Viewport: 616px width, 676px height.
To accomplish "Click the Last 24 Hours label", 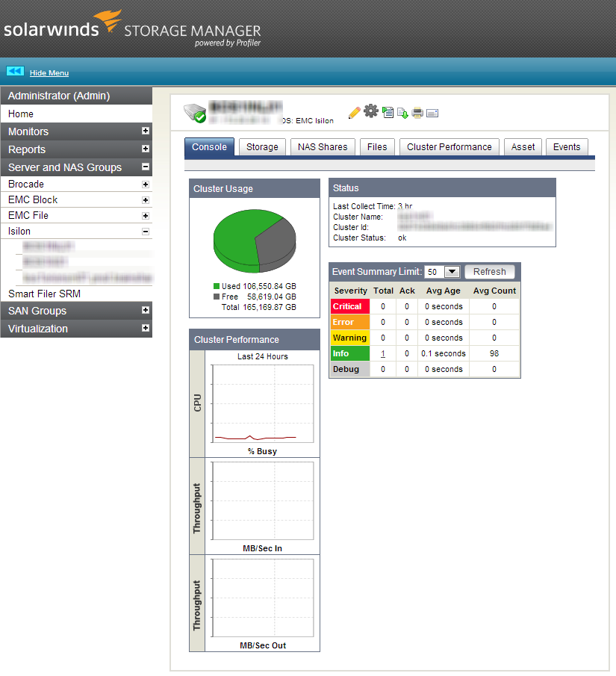I will (263, 356).
